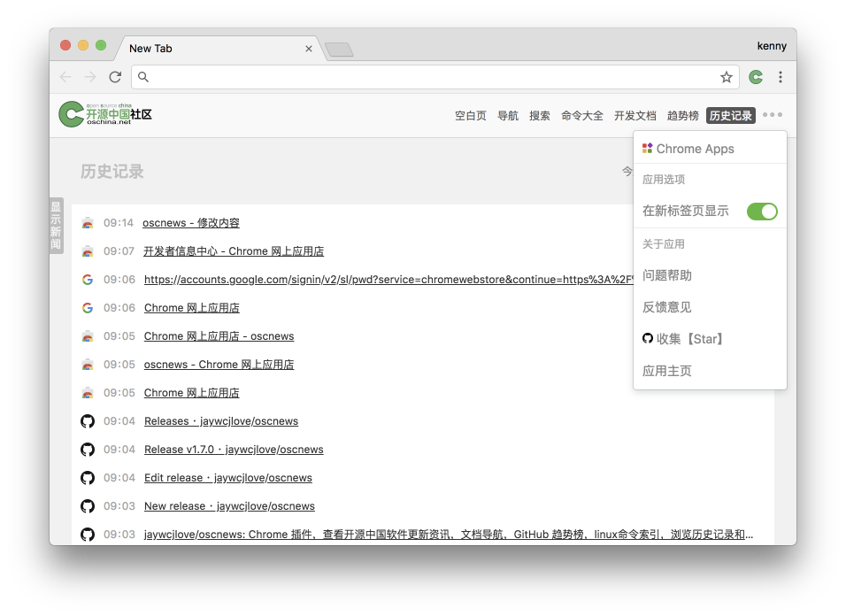Switch to the 趋势榜 tab
This screenshot has width=846, height=616.
(683, 115)
